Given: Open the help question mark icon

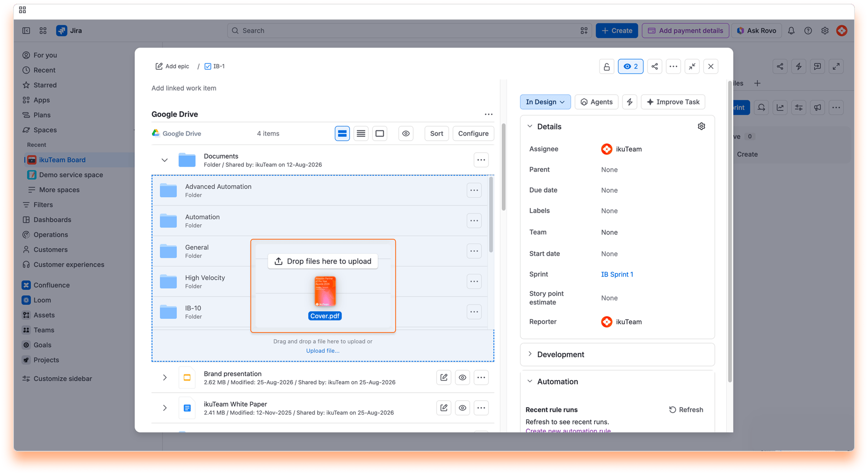Looking at the screenshot, I should pyautogui.click(x=808, y=30).
